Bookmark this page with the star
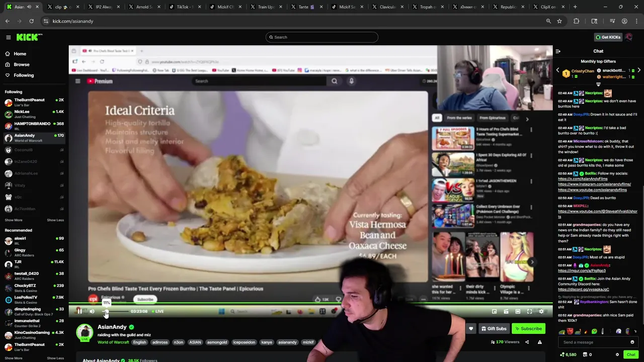Image resolution: width=644 pixels, height=362 pixels. click(x=559, y=21)
